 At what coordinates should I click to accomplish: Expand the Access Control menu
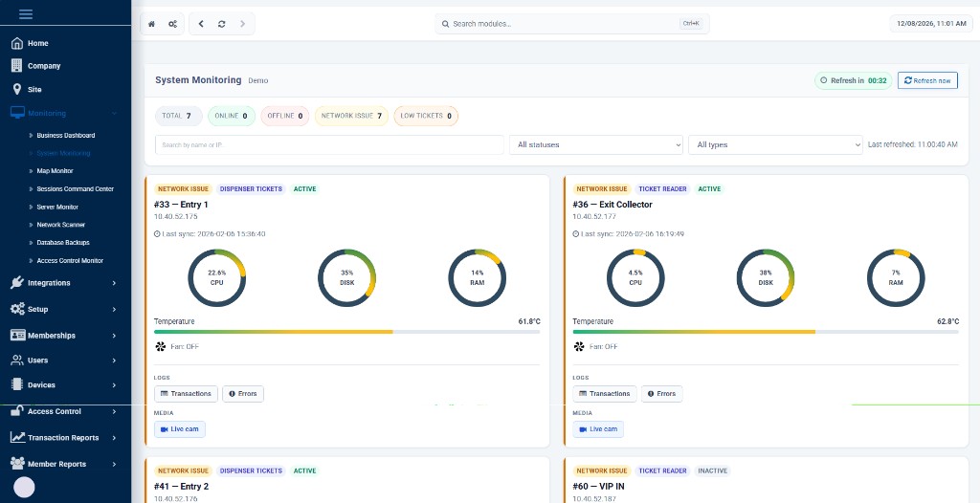(x=115, y=412)
